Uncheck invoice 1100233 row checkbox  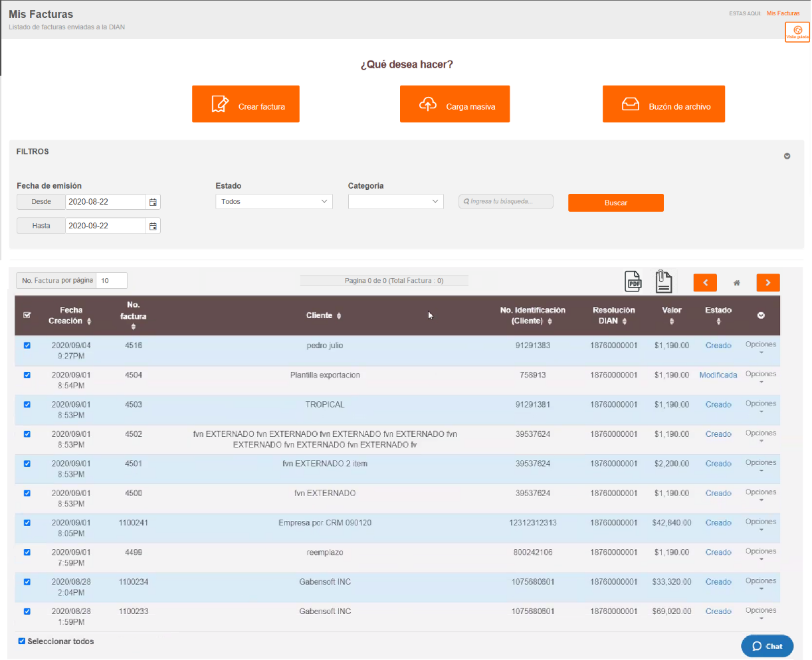[27, 612]
